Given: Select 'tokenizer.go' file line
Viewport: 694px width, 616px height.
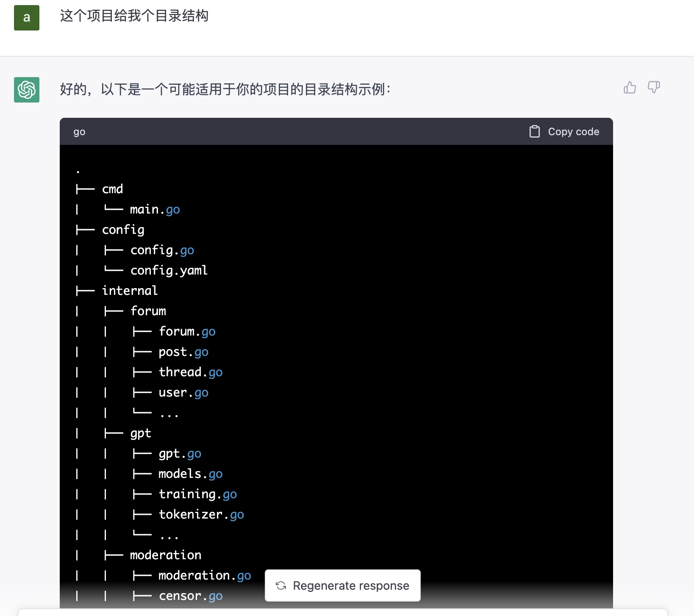Looking at the screenshot, I should [x=201, y=514].
